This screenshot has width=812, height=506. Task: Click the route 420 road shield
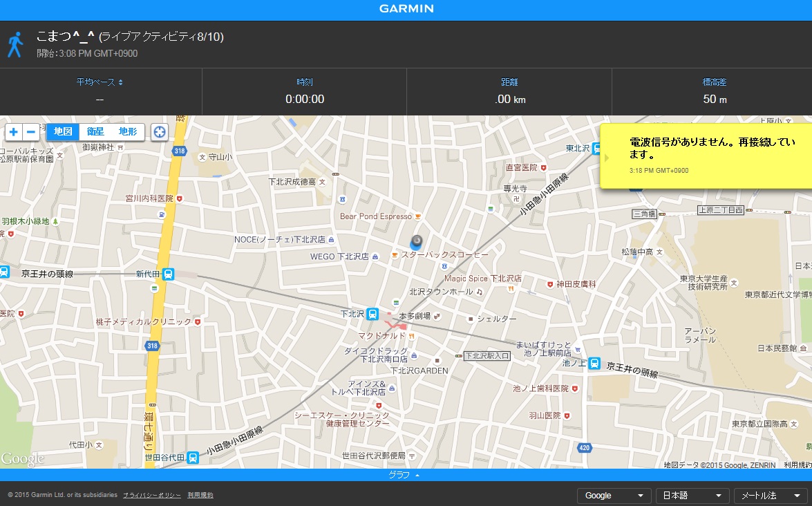click(584, 447)
